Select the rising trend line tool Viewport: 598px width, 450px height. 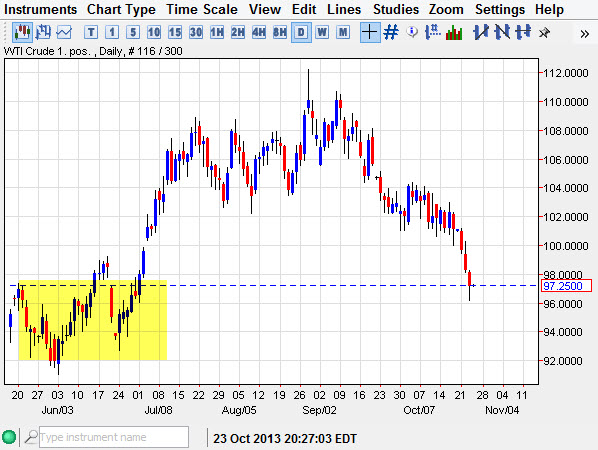coord(481,32)
